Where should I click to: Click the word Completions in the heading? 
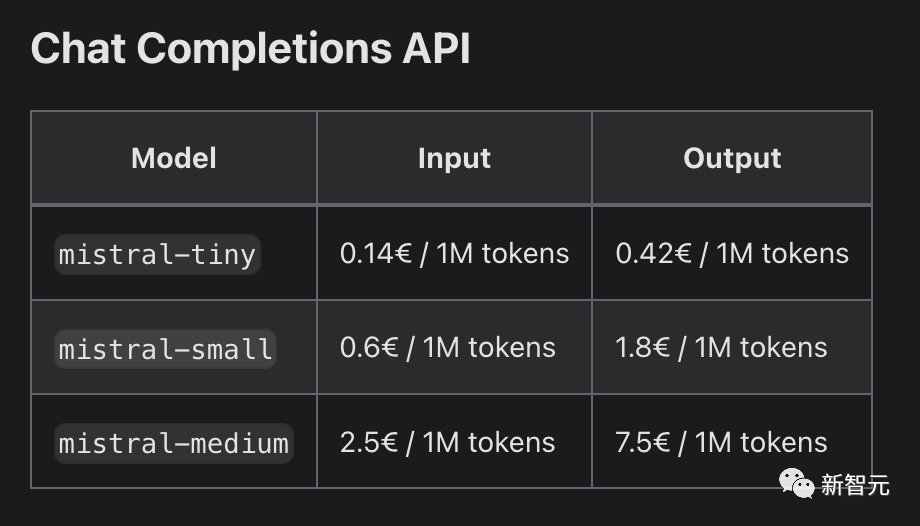(x=264, y=49)
